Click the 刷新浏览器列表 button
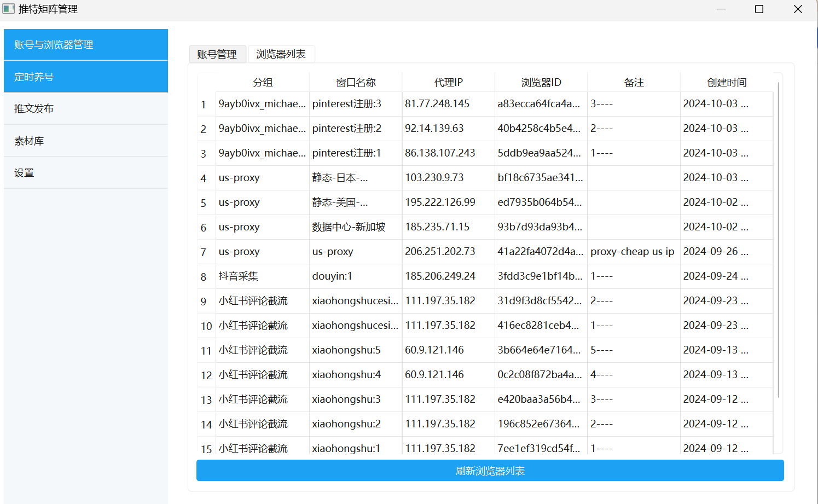This screenshot has height=504, width=818. (490, 471)
